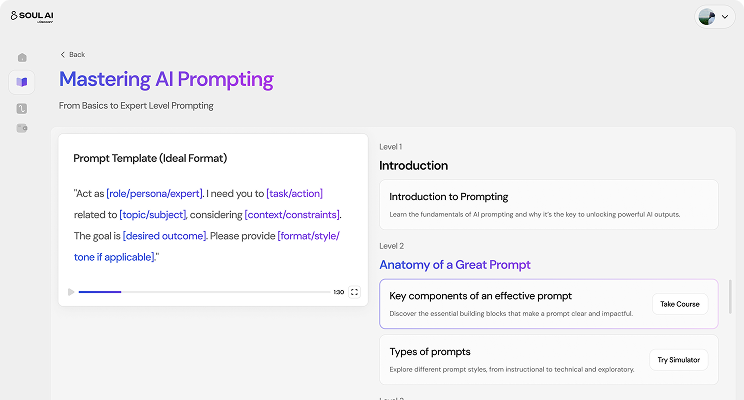Seek on the video progress bar
The width and height of the screenshot is (744, 400).
pos(204,292)
